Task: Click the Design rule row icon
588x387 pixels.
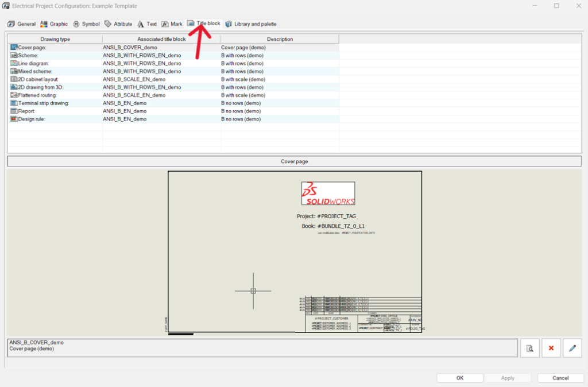Action: [14, 119]
